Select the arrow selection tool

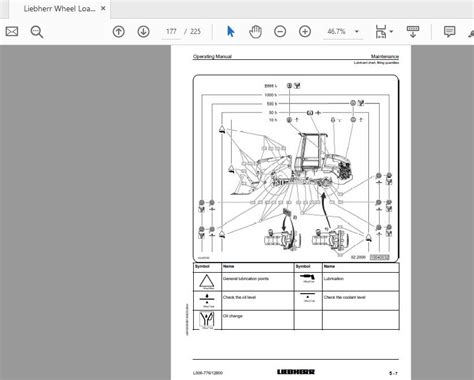point(230,32)
